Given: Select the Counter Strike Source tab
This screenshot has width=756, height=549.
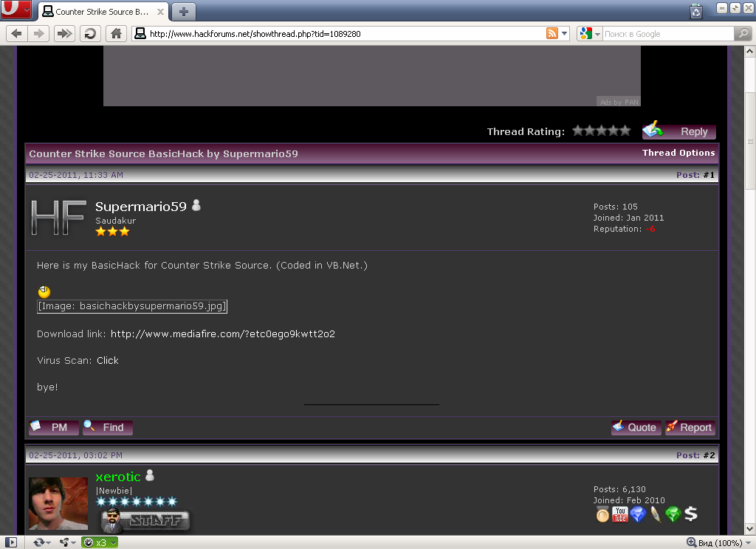Looking at the screenshot, I should [103, 12].
